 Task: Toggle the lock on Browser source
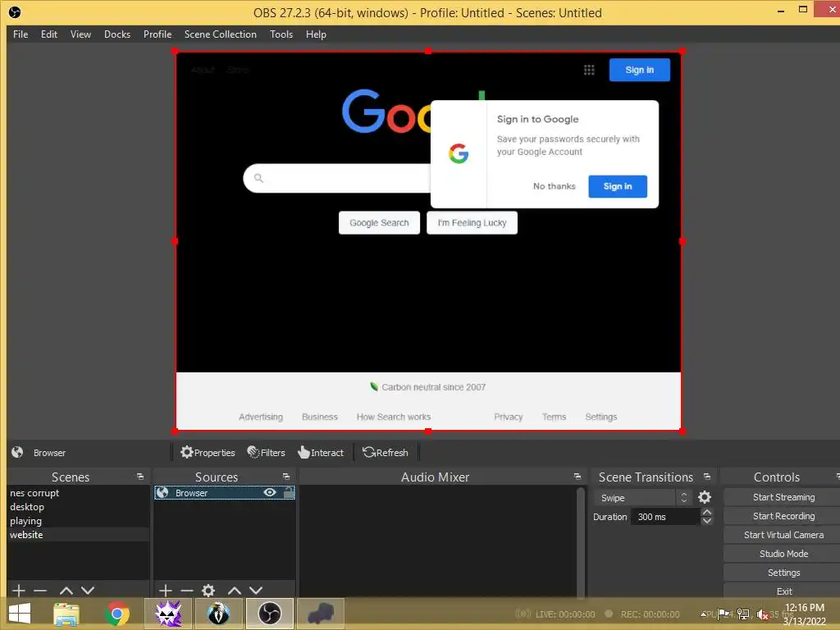pos(289,493)
